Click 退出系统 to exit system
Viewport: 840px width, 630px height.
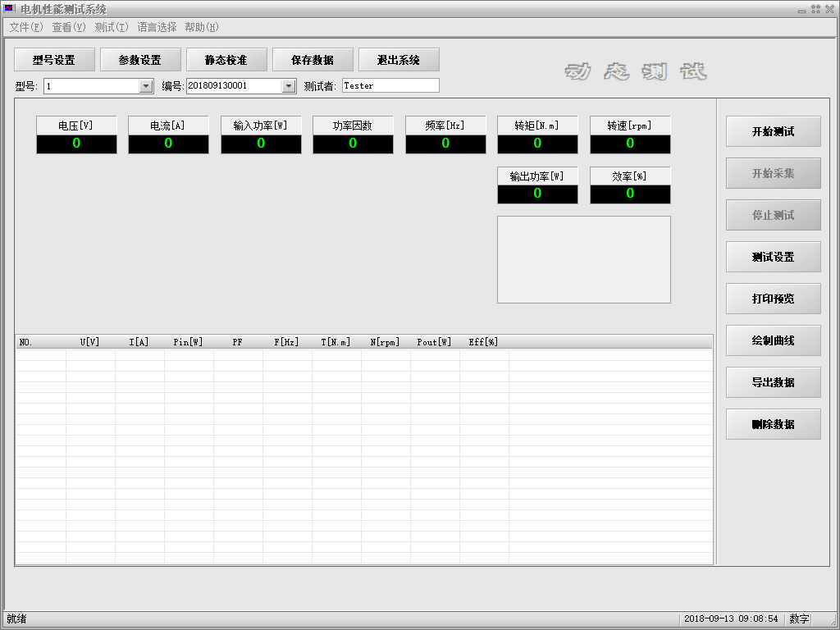pos(399,60)
